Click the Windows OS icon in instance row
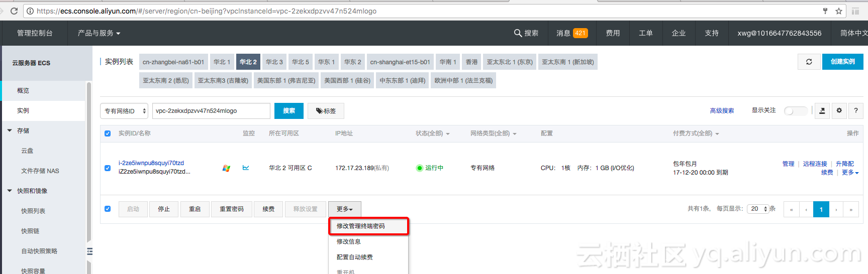This screenshot has height=274, width=868. point(226,168)
